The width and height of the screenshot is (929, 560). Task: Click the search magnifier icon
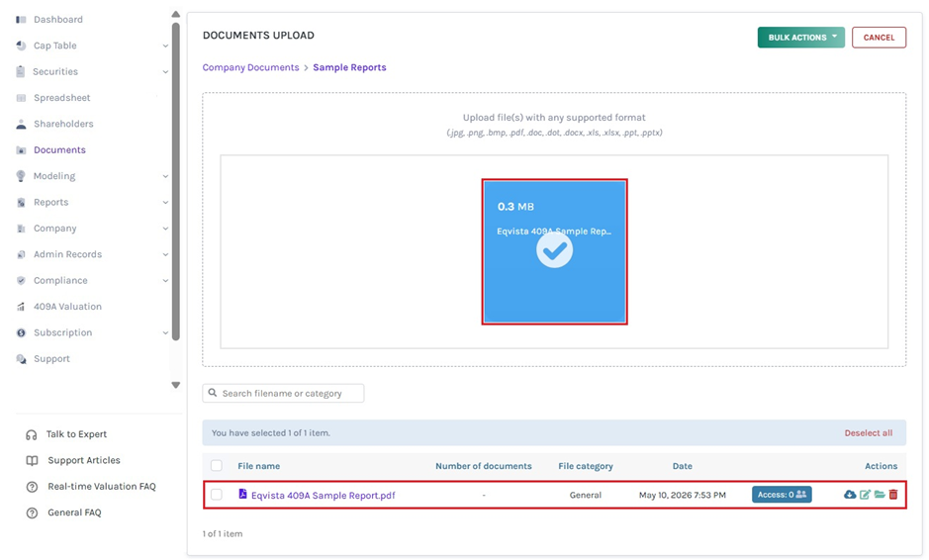pyautogui.click(x=213, y=393)
